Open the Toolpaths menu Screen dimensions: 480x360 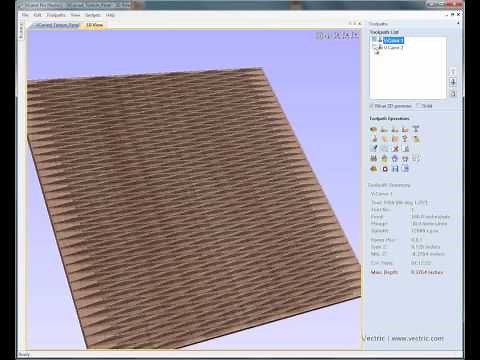[x=56, y=15]
